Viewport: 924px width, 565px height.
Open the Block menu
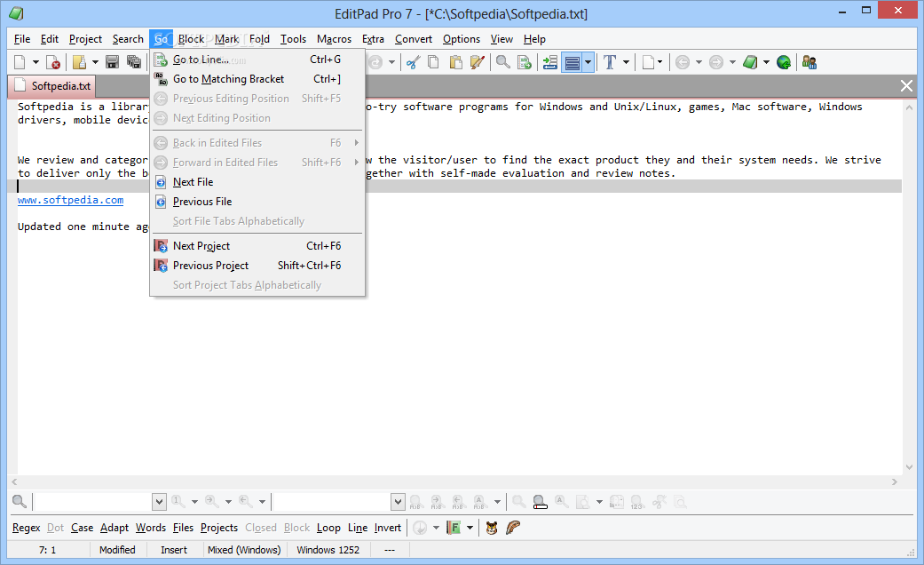pos(192,39)
